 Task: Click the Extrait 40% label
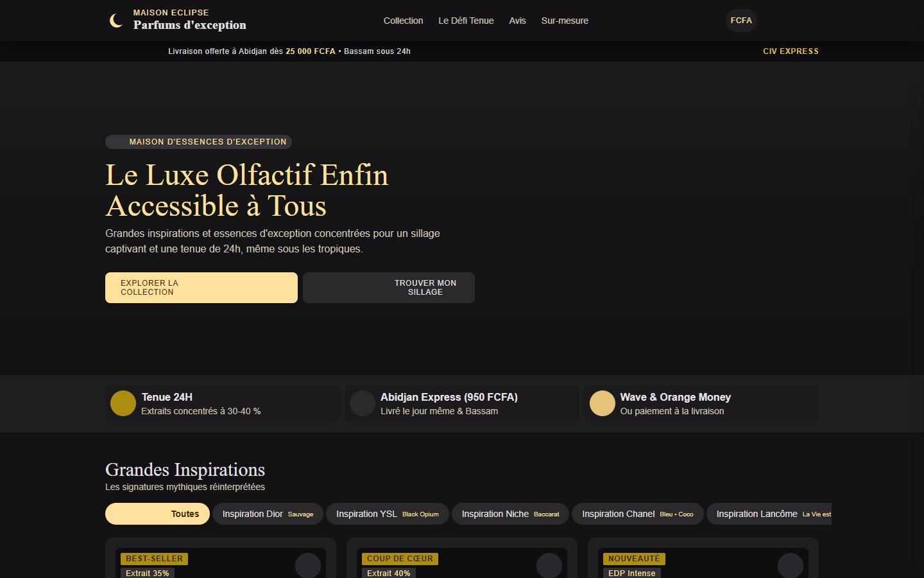click(x=388, y=573)
